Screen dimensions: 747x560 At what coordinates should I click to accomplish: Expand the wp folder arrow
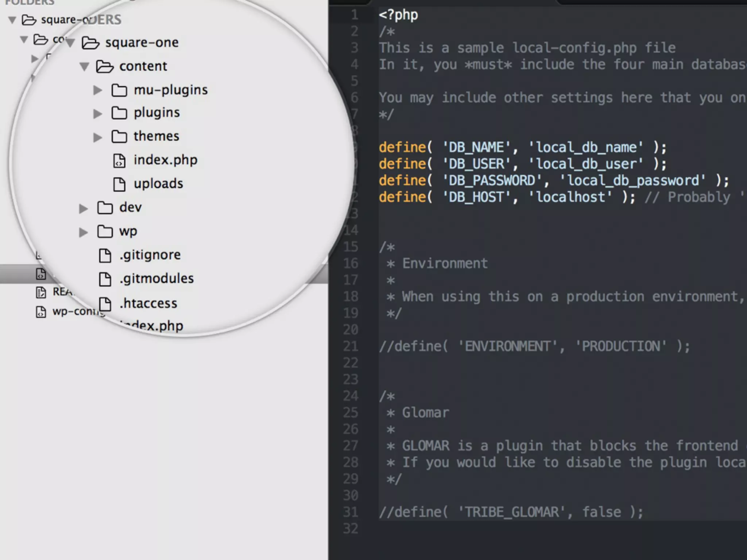84,232
